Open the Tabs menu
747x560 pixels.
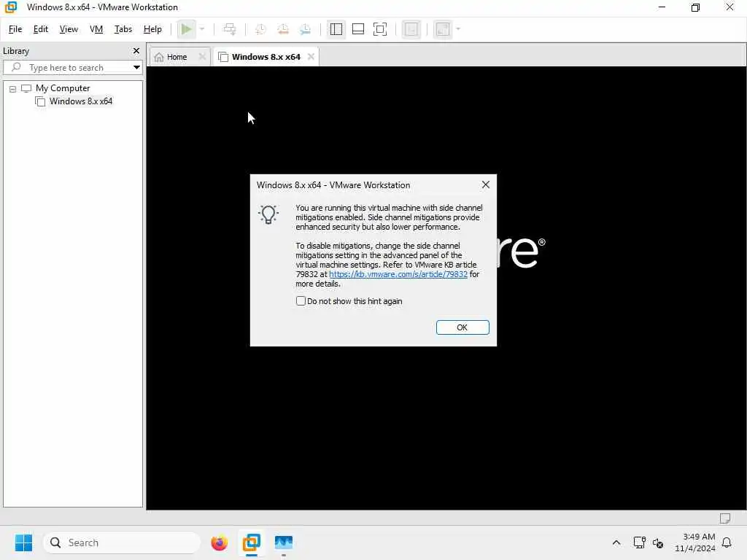pyautogui.click(x=123, y=29)
